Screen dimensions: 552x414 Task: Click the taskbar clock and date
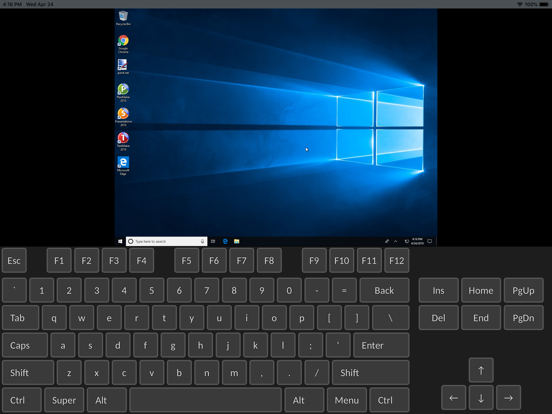pos(418,241)
